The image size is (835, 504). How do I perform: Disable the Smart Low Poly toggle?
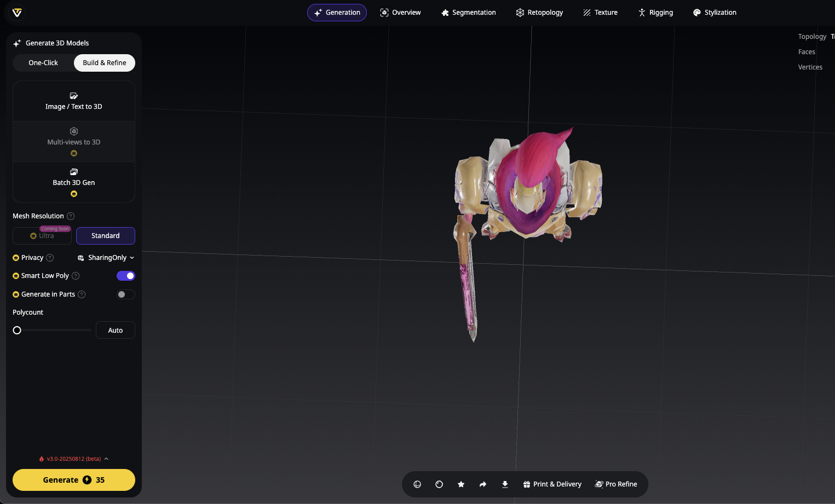(126, 276)
